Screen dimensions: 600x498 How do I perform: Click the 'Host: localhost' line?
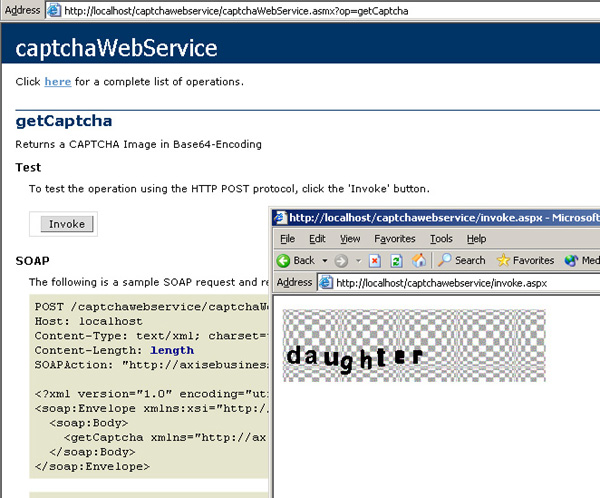[88, 321]
